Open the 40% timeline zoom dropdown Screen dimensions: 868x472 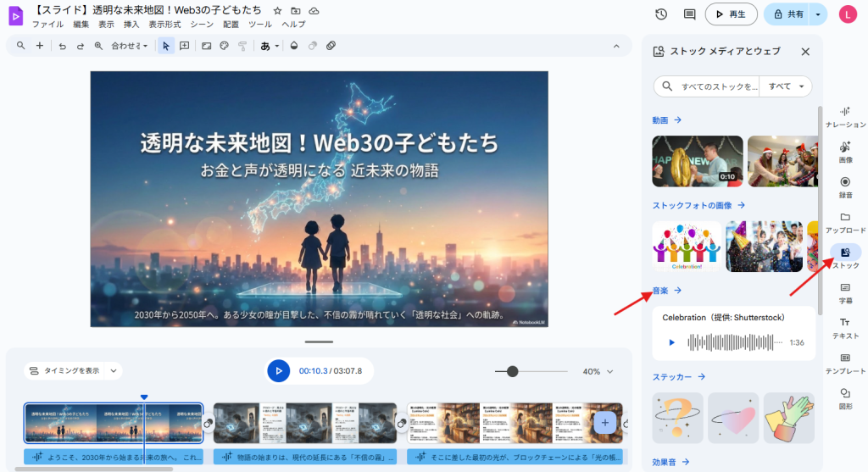pos(598,371)
